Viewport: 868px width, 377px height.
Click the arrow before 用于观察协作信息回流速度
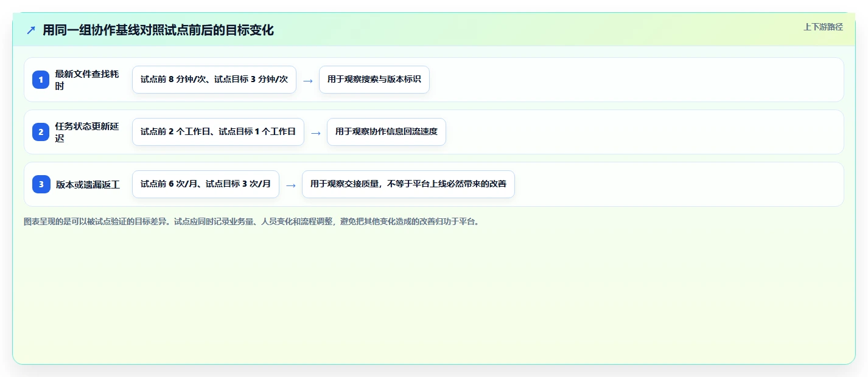point(316,133)
